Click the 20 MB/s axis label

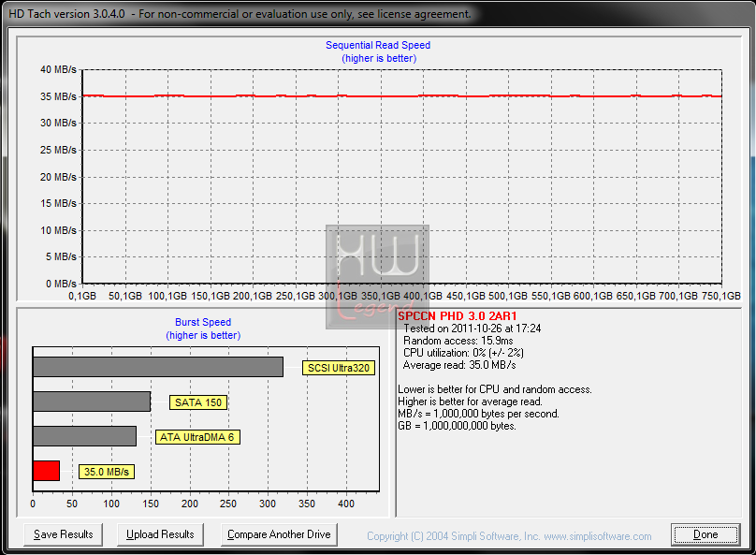(x=58, y=177)
